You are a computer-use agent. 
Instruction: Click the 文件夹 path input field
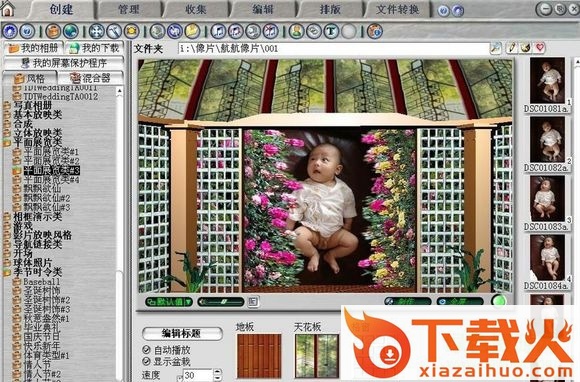334,48
